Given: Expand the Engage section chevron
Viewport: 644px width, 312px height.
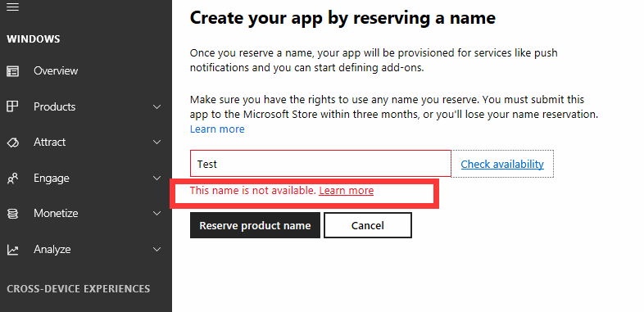Looking at the screenshot, I should click(156, 179).
